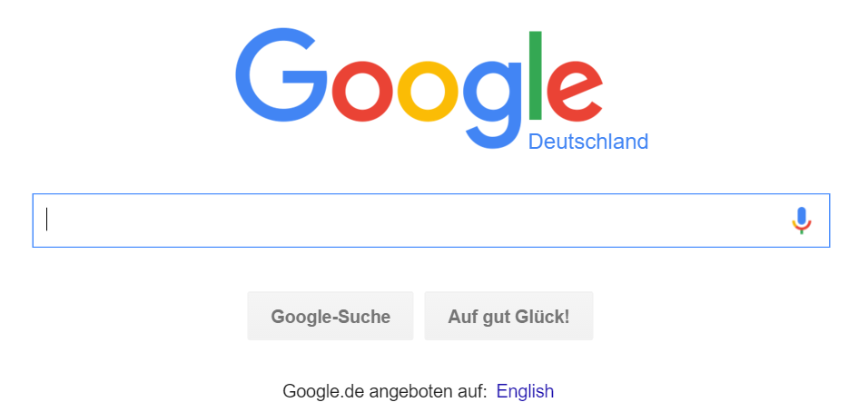Click the yellow second o in logo

(428, 92)
